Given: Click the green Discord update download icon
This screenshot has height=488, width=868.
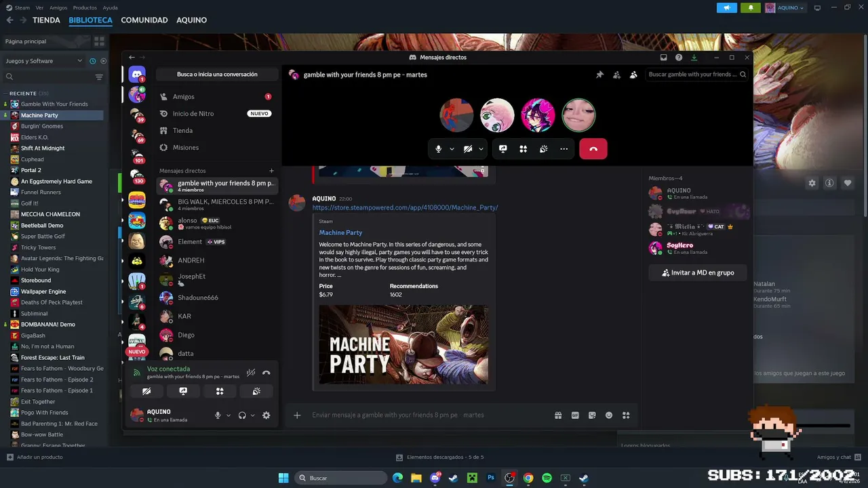Looking at the screenshot, I should click(x=694, y=58).
